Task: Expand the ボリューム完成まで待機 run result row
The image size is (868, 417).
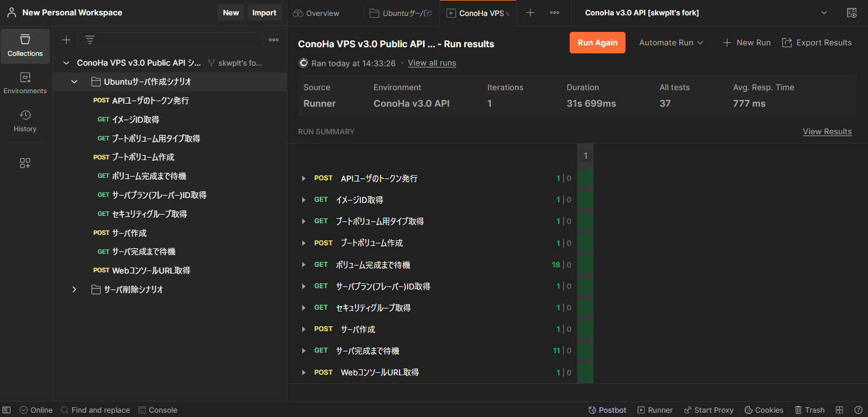Action: tap(303, 265)
